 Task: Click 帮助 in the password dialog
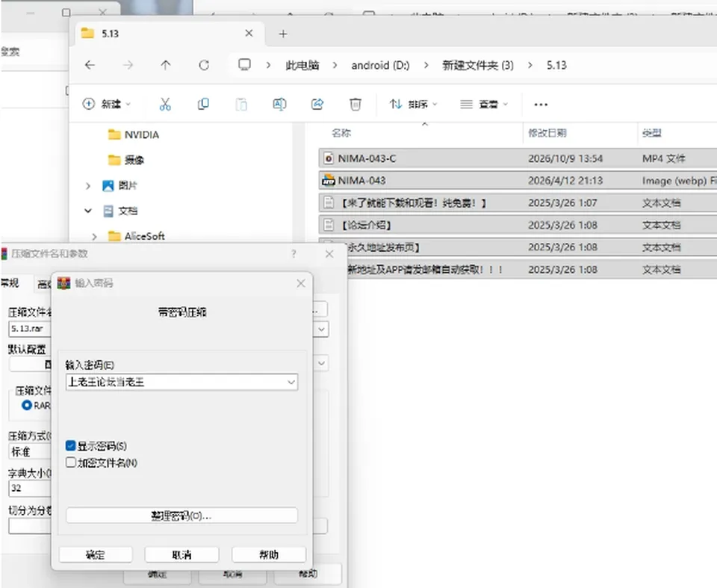(x=269, y=554)
